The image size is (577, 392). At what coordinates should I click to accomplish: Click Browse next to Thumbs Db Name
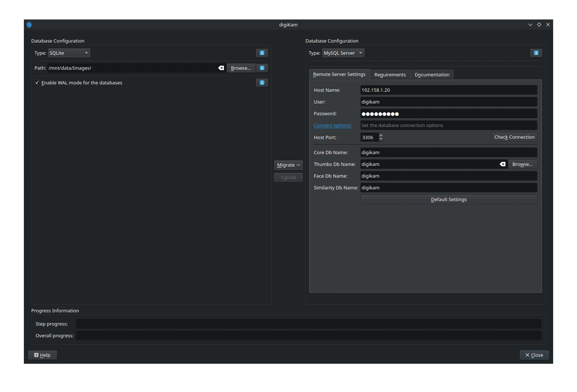pos(522,164)
